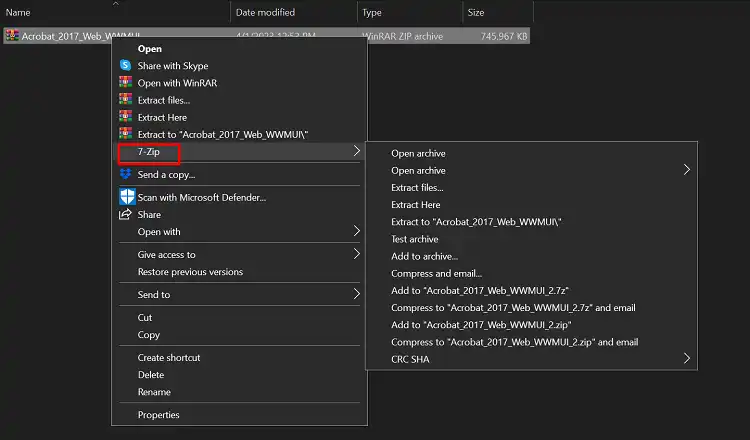Select Cut in the context menu
Screen dimensions: 750x440
(x=144, y=318)
